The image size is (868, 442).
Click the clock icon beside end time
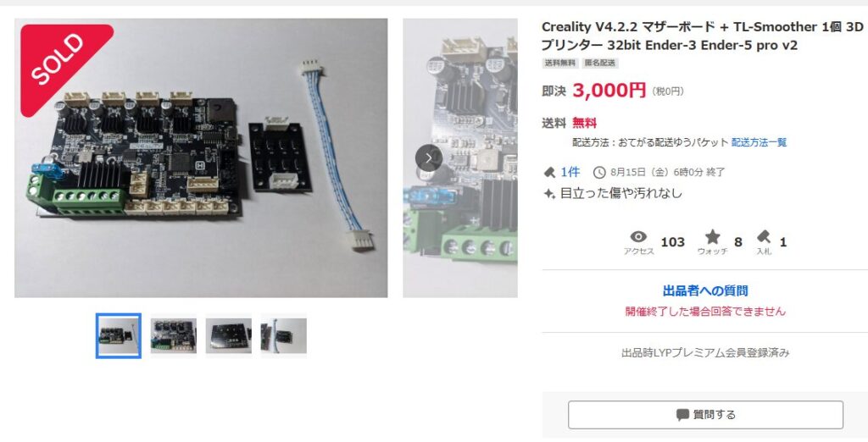[x=599, y=173]
